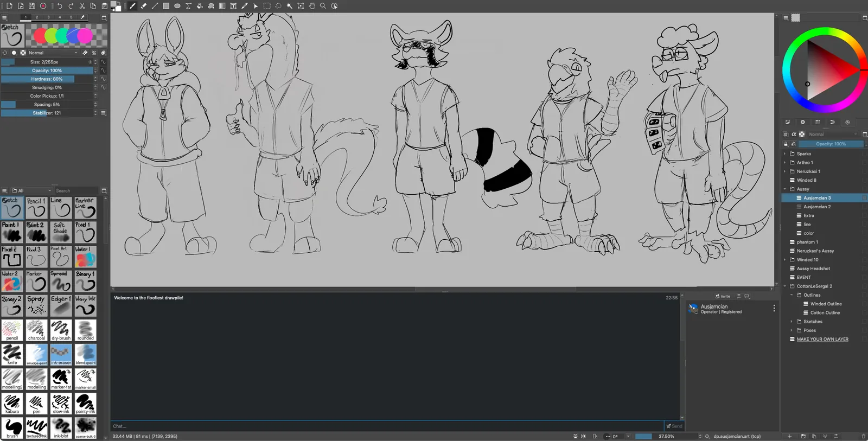Screen dimensions: 868x441
Task: Open the brush preset All category dropdown
Action: 31,191
